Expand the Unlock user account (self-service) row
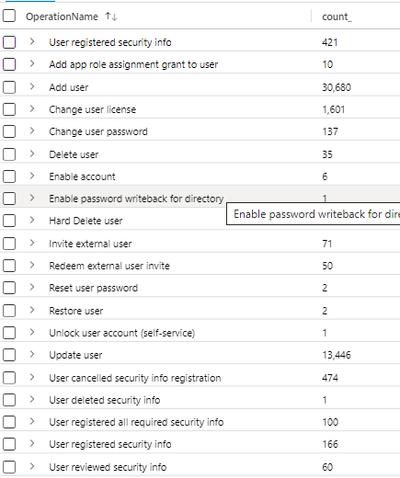Viewport: 400px width, 478px height. pos(32,332)
